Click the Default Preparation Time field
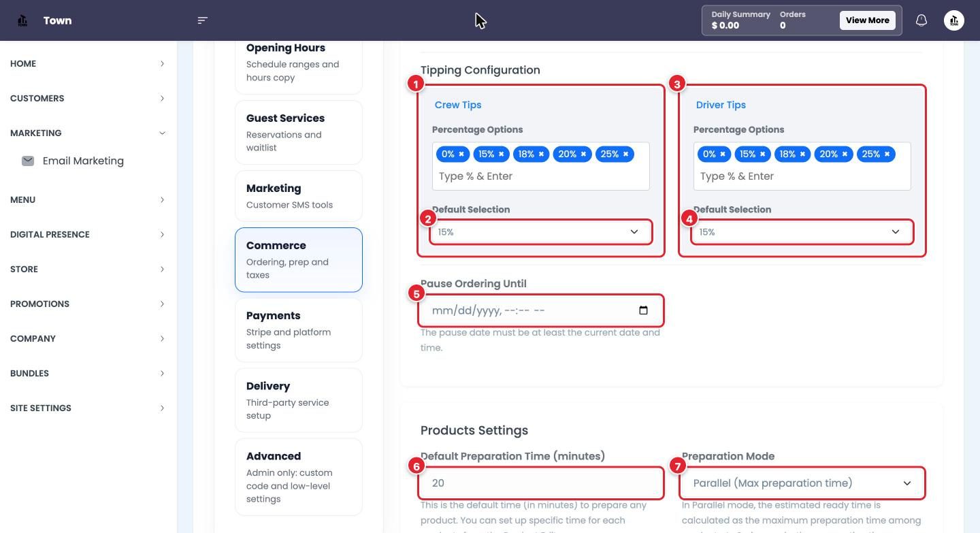This screenshot has height=533, width=980. point(541,483)
